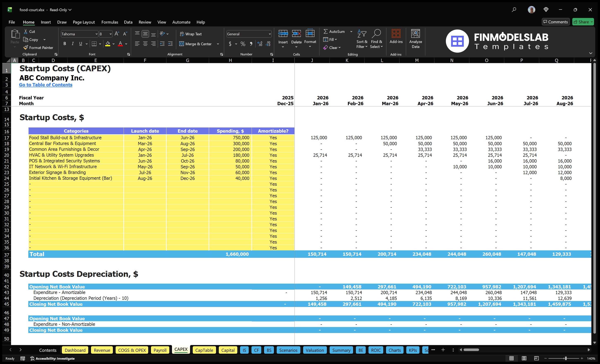Toggle bold formatting

65,44
